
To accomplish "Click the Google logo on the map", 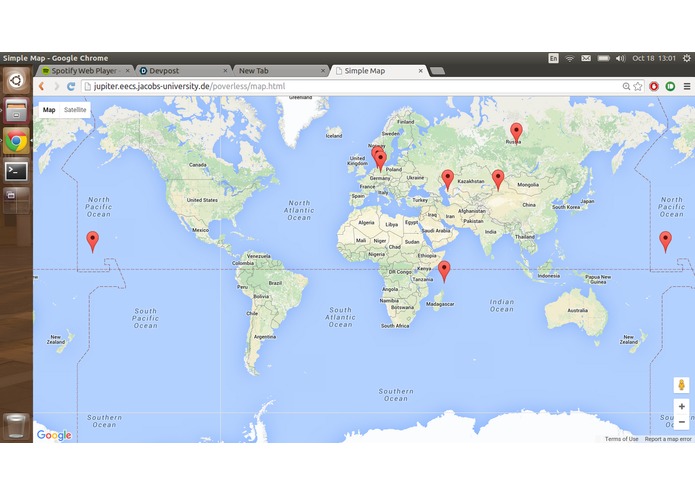I will [54, 435].
